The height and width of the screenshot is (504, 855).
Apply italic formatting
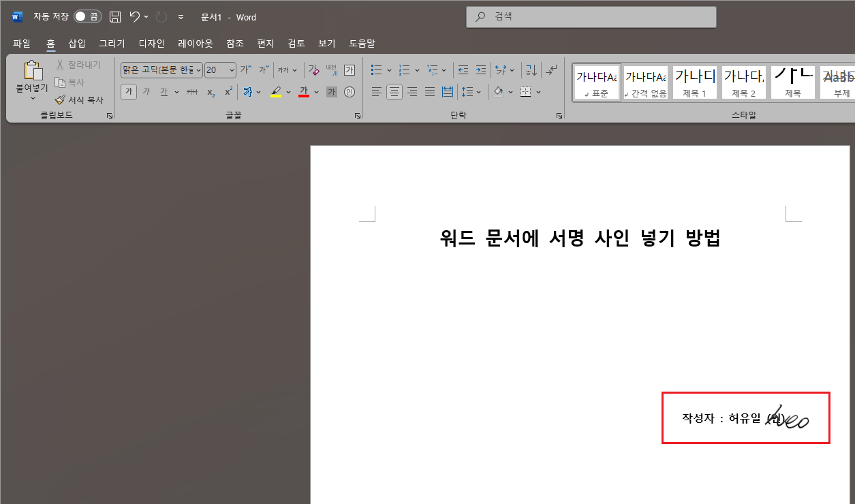pyautogui.click(x=146, y=91)
